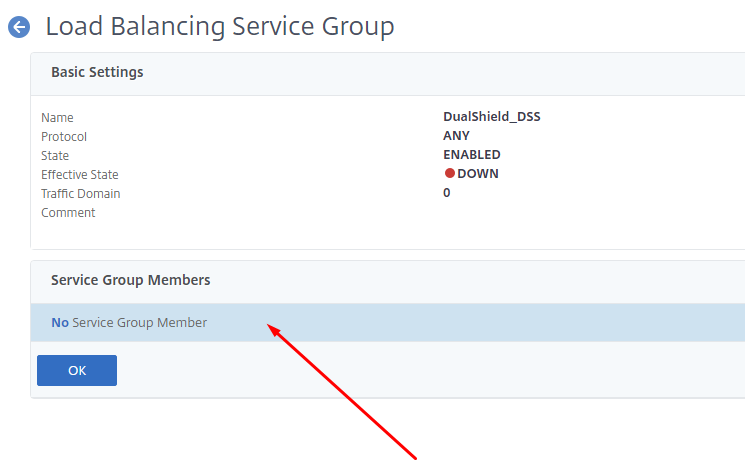The width and height of the screenshot is (745, 475).
Task: Click the bold No text in members row
Action: point(60,323)
